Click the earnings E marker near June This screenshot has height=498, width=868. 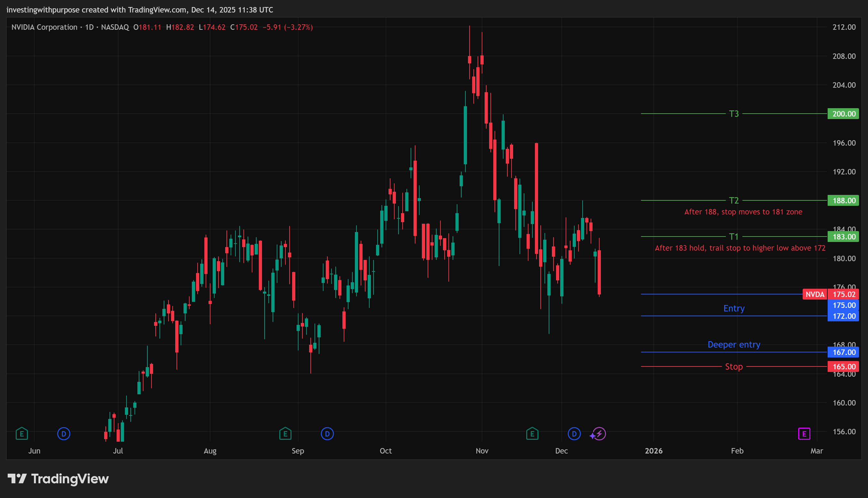(x=21, y=434)
